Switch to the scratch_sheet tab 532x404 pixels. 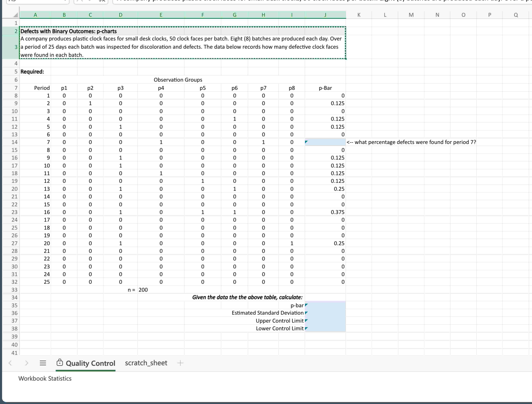[146, 363]
